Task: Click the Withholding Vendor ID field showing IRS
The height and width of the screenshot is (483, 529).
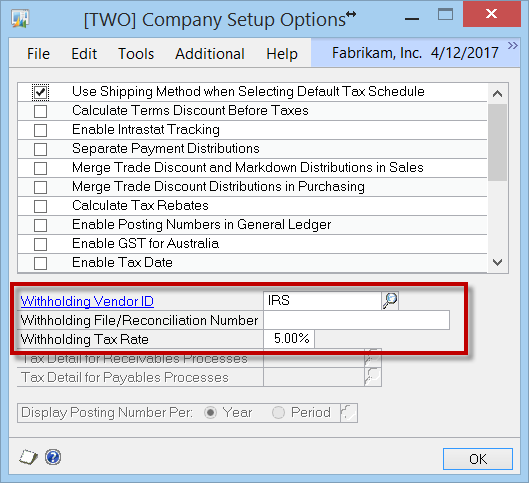Action: coord(323,301)
